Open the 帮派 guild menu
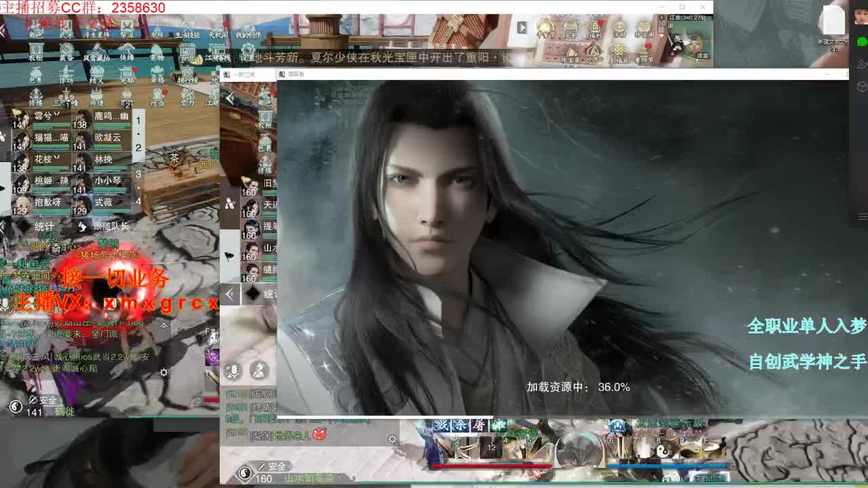The width and height of the screenshot is (868, 488). coord(127,28)
